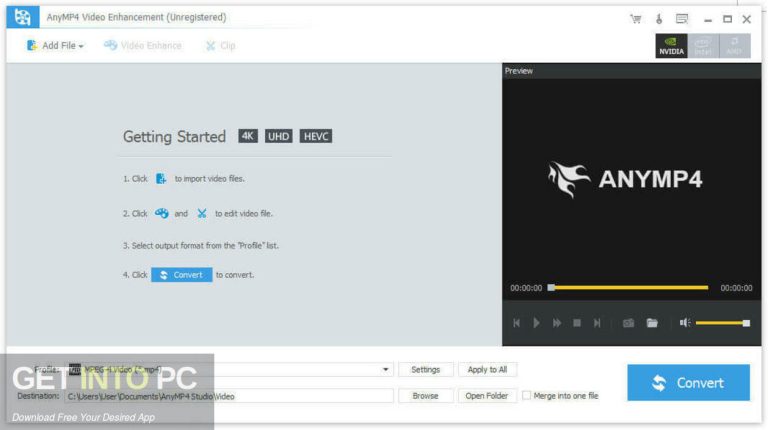Click the register key icon
The height and width of the screenshot is (430, 768).
[x=659, y=19]
